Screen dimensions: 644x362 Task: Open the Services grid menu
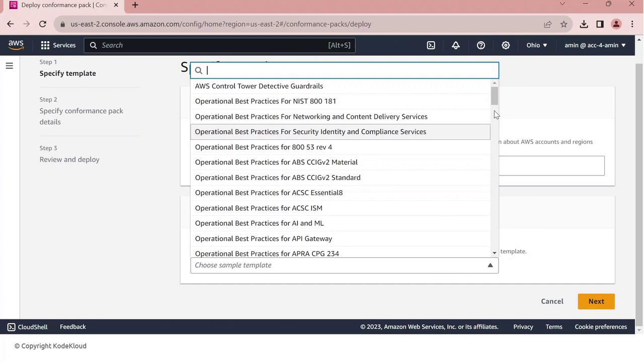[x=45, y=45]
